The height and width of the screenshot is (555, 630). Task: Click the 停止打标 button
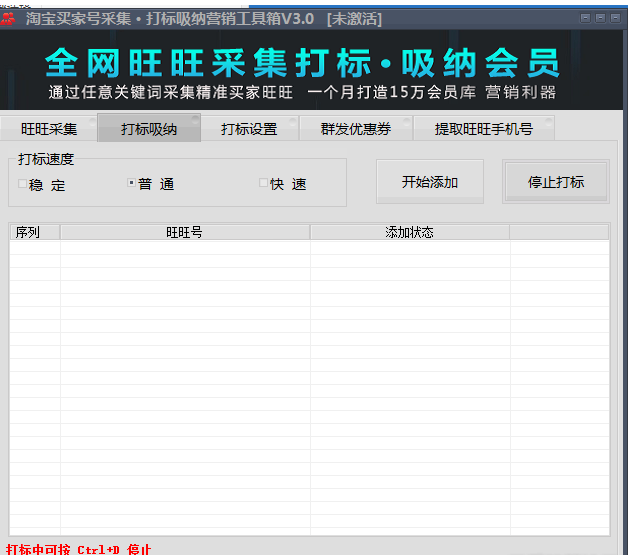point(556,182)
